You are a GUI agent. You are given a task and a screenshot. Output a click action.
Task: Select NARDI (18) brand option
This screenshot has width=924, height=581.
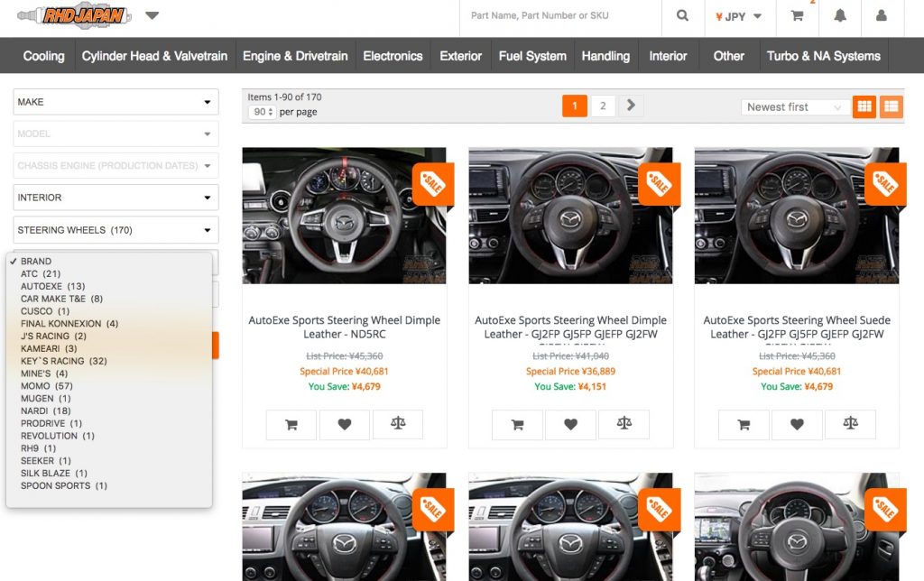tap(109, 410)
